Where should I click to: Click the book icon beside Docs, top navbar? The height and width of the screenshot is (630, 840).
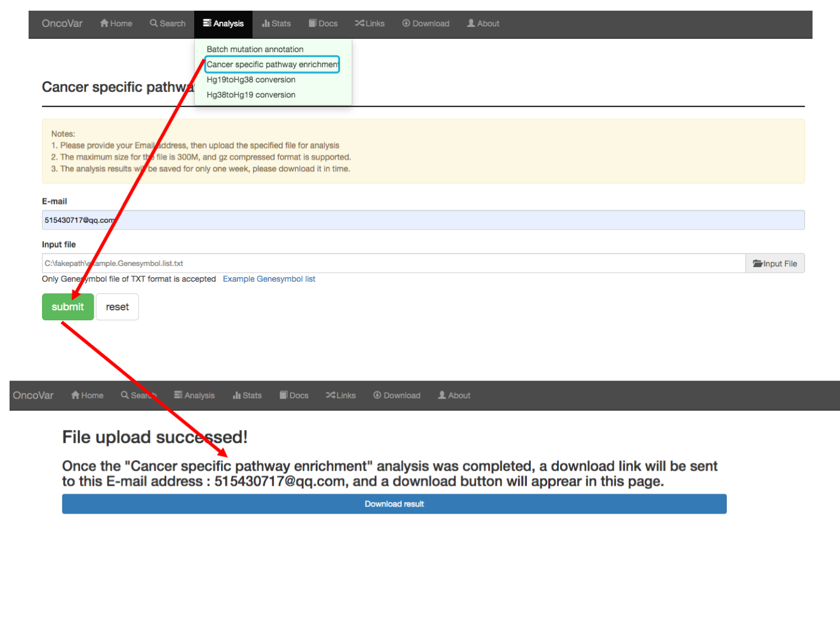click(313, 23)
